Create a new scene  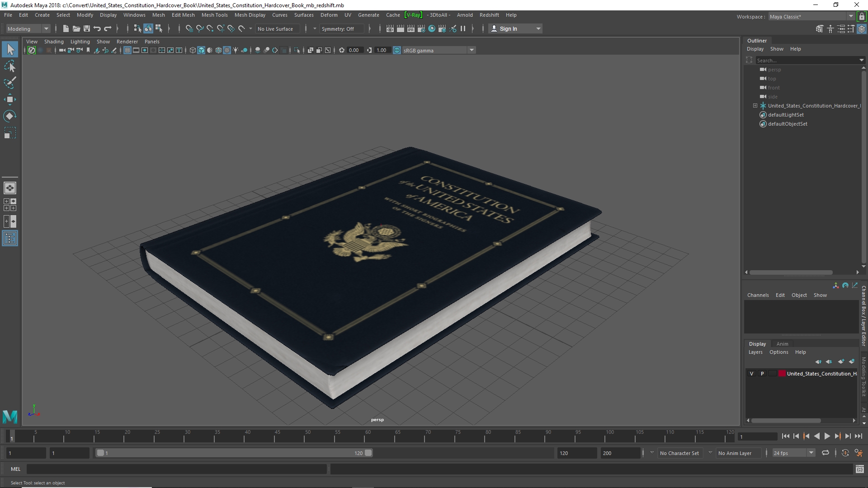[66, 28]
